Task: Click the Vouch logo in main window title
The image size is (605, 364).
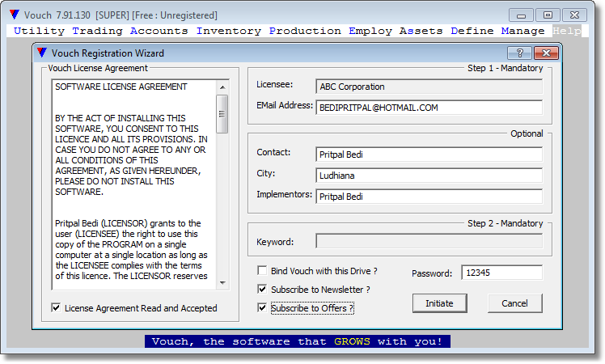Action: coord(15,15)
